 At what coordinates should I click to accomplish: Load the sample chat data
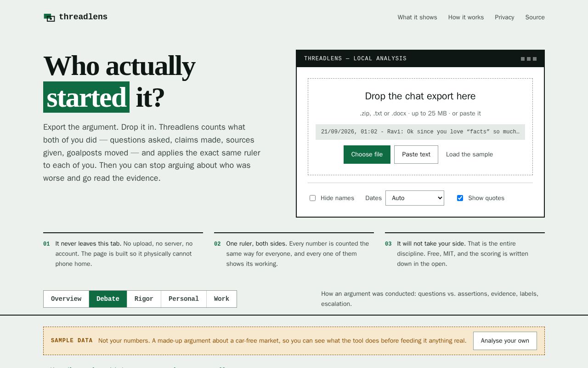[469, 155]
